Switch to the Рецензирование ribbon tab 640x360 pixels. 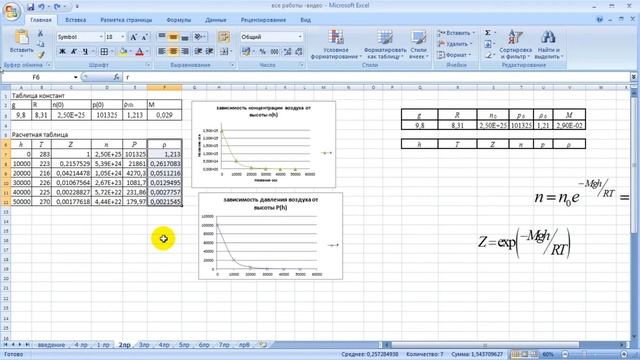pyautogui.click(x=263, y=20)
